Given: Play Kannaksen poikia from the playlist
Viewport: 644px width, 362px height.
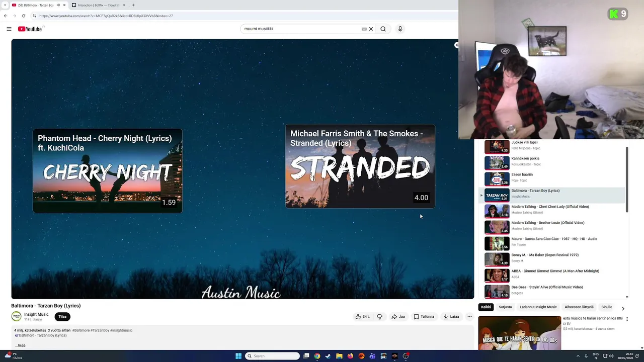Looking at the screenshot, I should point(551,162).
